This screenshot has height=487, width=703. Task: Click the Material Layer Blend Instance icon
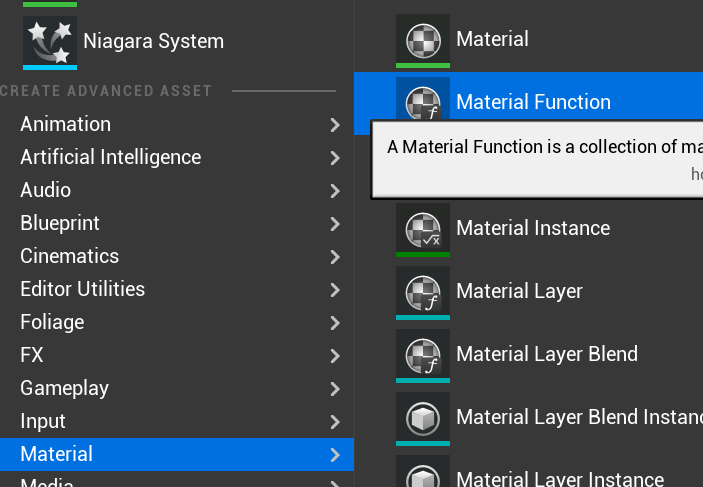[423, 417]
